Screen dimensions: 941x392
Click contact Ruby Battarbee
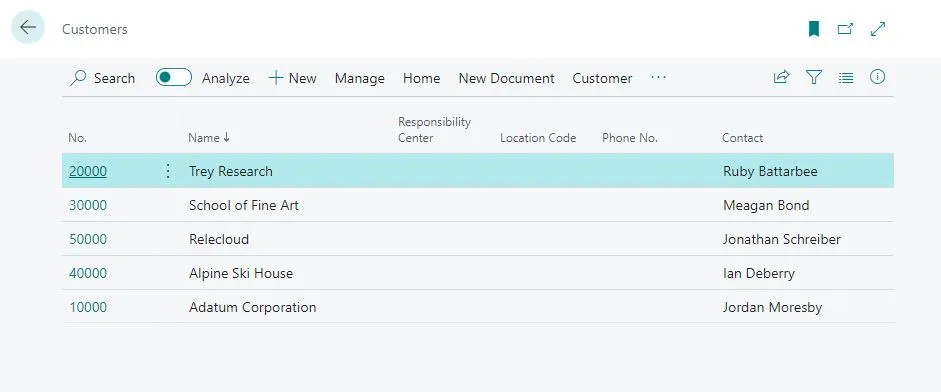pos(770,171)
